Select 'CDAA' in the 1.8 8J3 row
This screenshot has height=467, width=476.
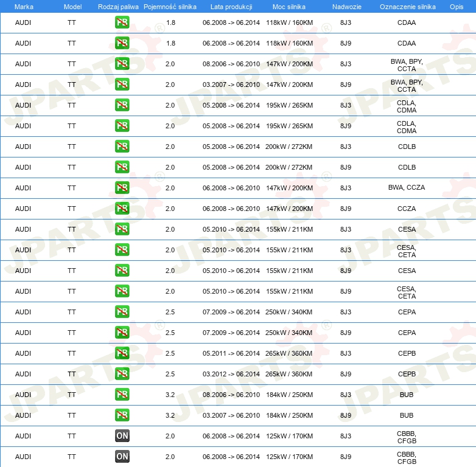pyautogui.click(x=407, y=22)
